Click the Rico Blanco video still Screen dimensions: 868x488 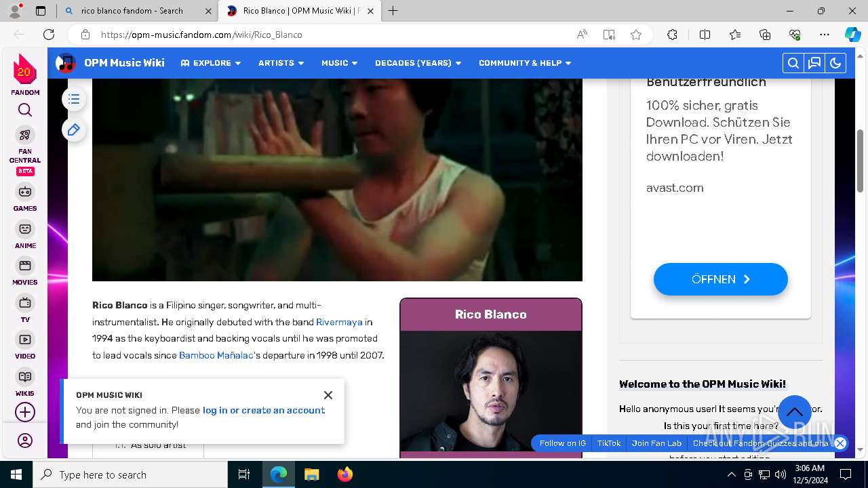coord(337,180)
